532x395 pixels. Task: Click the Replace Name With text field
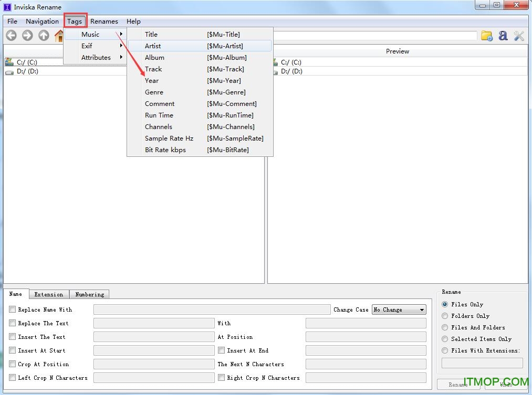[x=212, y=309]
